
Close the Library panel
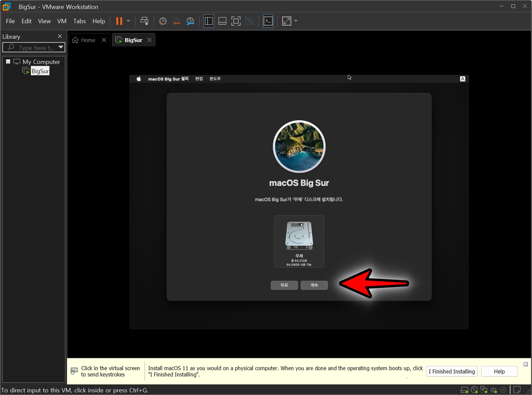click(x=60, y=36)
